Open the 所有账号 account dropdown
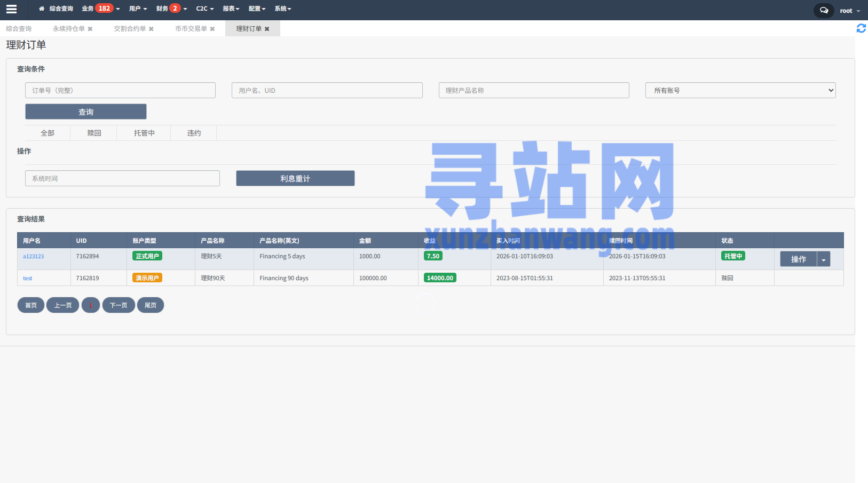Image resolution: width=868 pixels, height=483 pixels. pyautogui.click(x=741, y=90)
